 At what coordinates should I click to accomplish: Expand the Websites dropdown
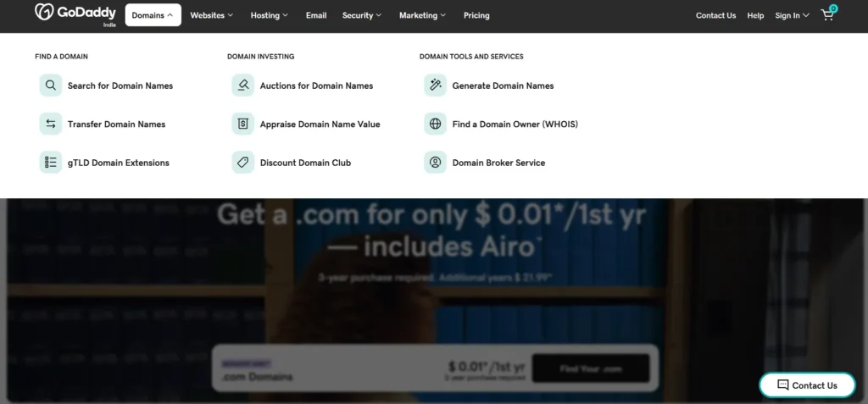212,15
